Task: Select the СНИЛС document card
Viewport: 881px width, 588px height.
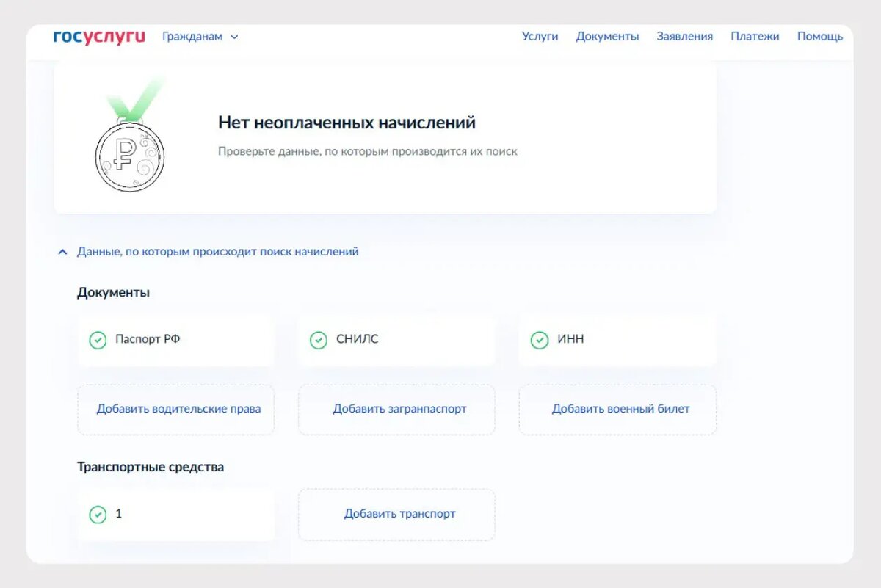Action: tap(396, 340)
